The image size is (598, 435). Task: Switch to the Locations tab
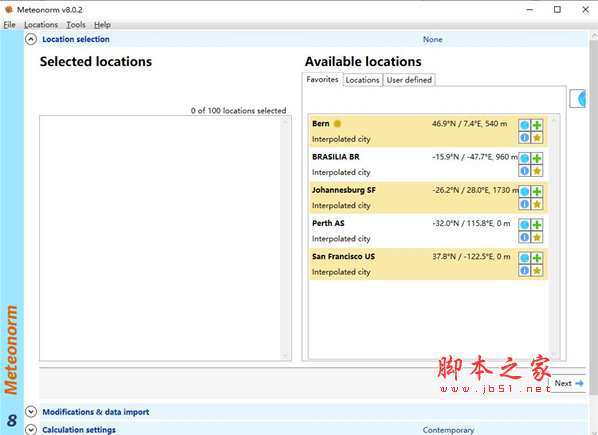362,80
